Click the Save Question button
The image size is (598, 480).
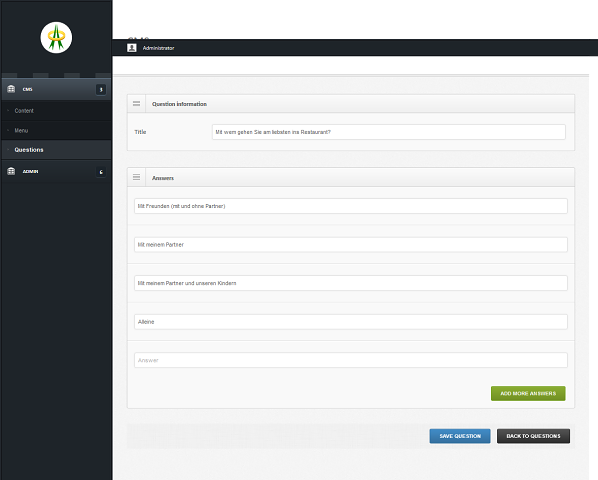coord(460,436)
